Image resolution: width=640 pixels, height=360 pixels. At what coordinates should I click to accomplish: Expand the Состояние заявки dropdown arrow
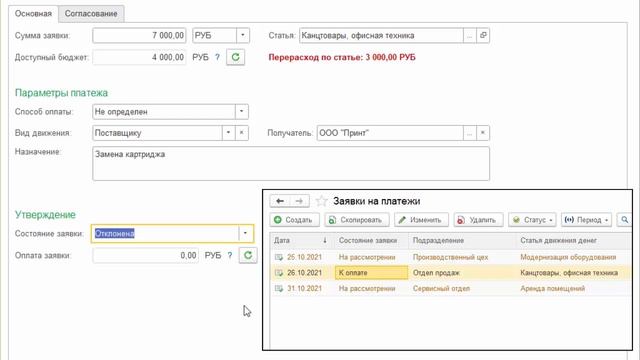(245, 233)
